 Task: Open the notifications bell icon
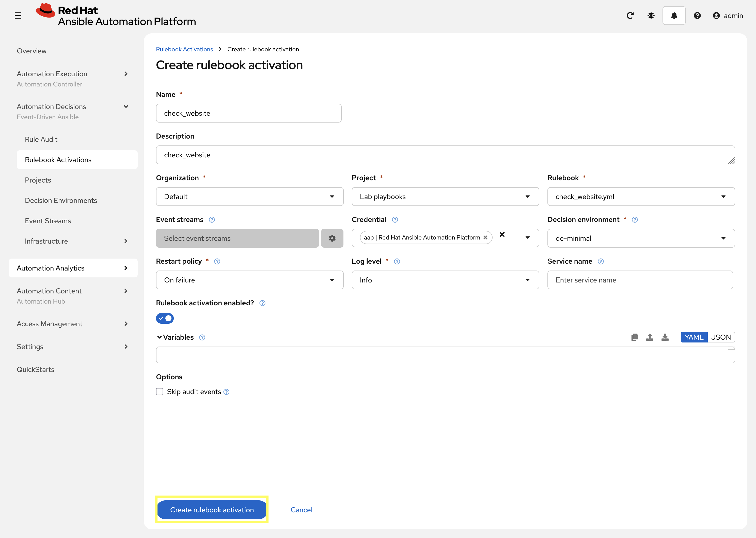(674, 15)
